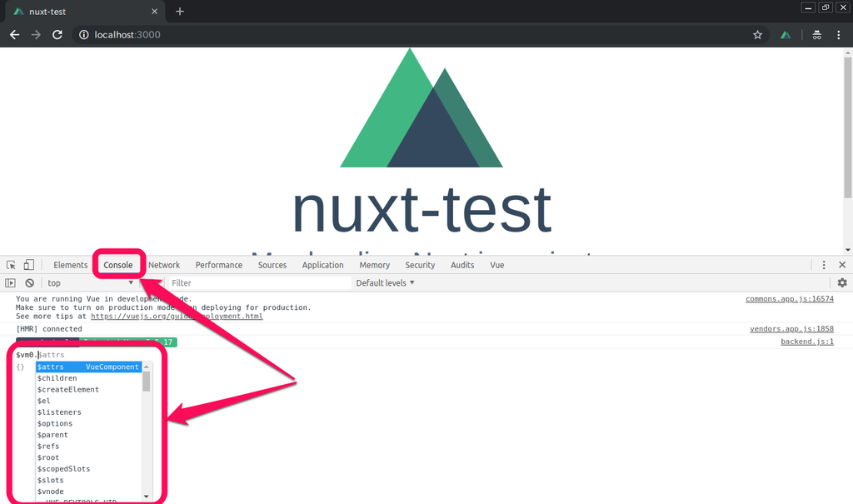Viewport: 853px width, 504px height.
Task: Toggle the device toolbar icon
Action: coord(29,265)
